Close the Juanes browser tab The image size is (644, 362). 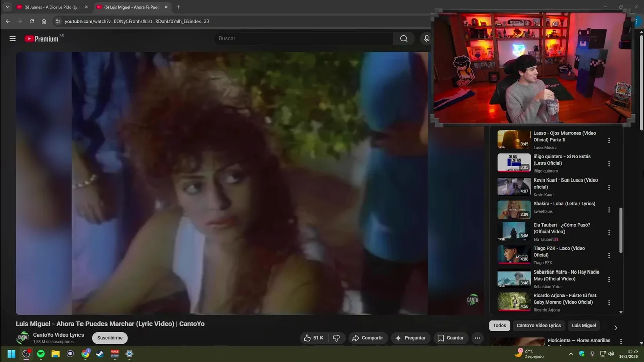86,7
